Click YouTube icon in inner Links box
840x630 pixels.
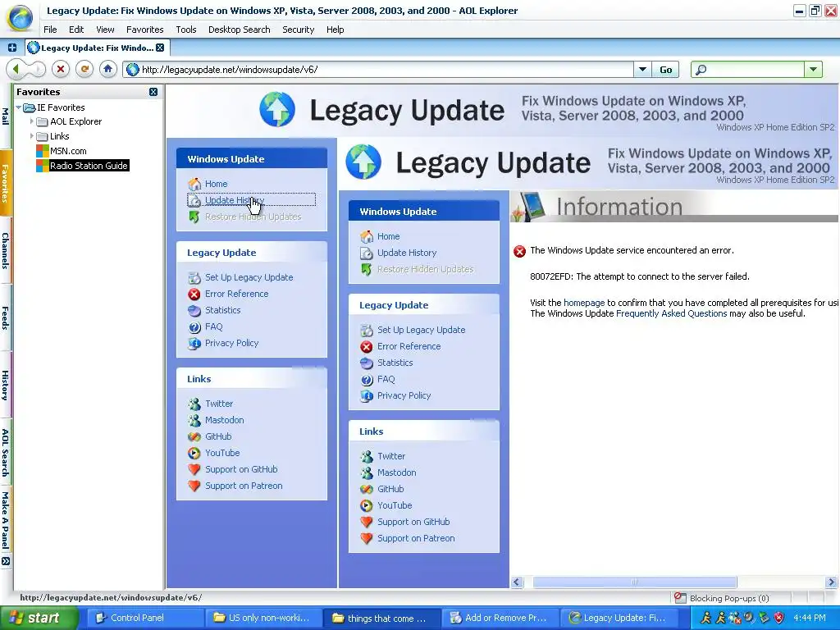click(367, 505)
